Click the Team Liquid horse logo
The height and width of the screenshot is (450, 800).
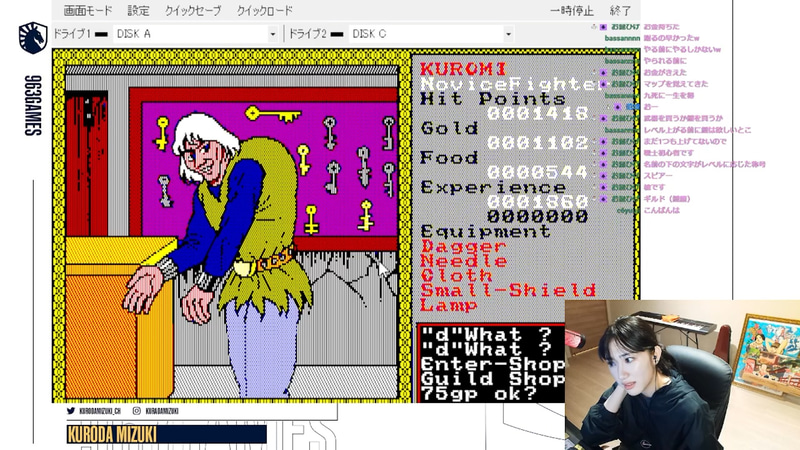(x=33, y=38)
